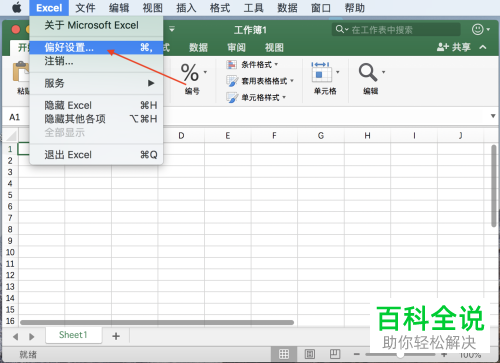
Task: Click the Name Box showing A1
Action: pos(15,117)
